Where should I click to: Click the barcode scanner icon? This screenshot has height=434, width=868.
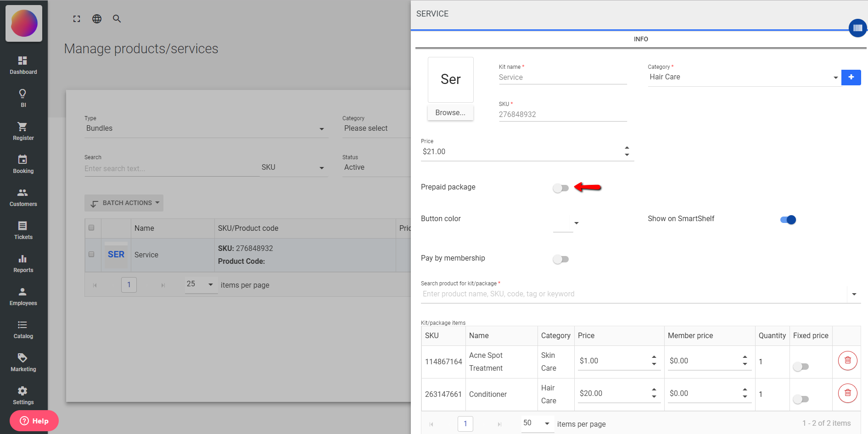point(857,28)
